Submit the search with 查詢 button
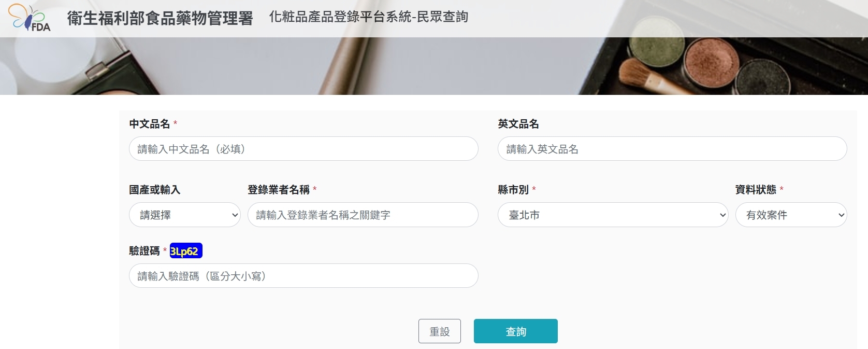 [515, 331]
